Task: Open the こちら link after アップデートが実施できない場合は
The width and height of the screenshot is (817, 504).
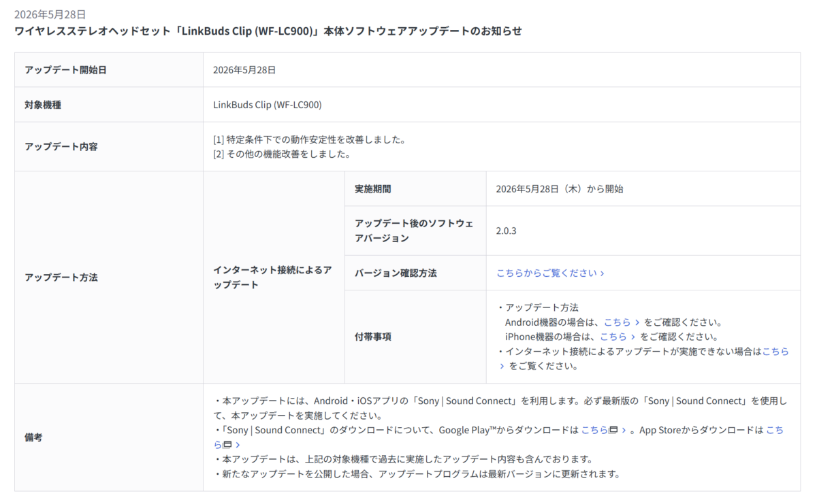Action: (x=775, y=352)
